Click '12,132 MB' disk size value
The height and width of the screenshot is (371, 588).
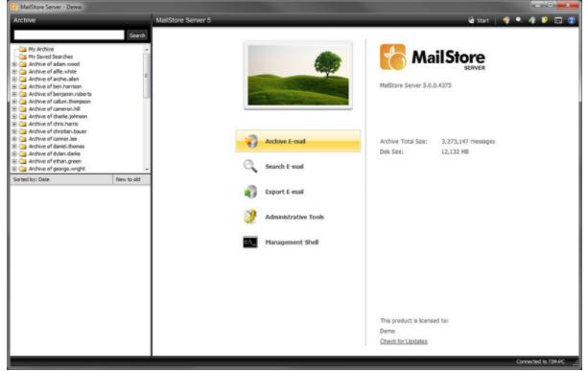[455, 151]
